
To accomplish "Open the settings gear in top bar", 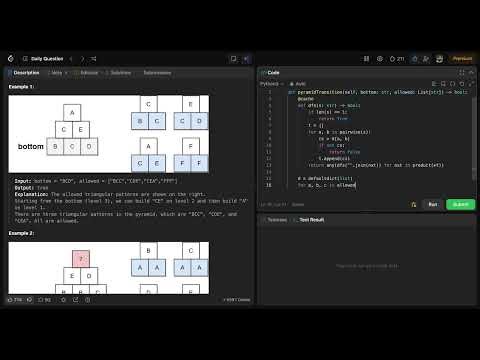I will coord(380,59).
